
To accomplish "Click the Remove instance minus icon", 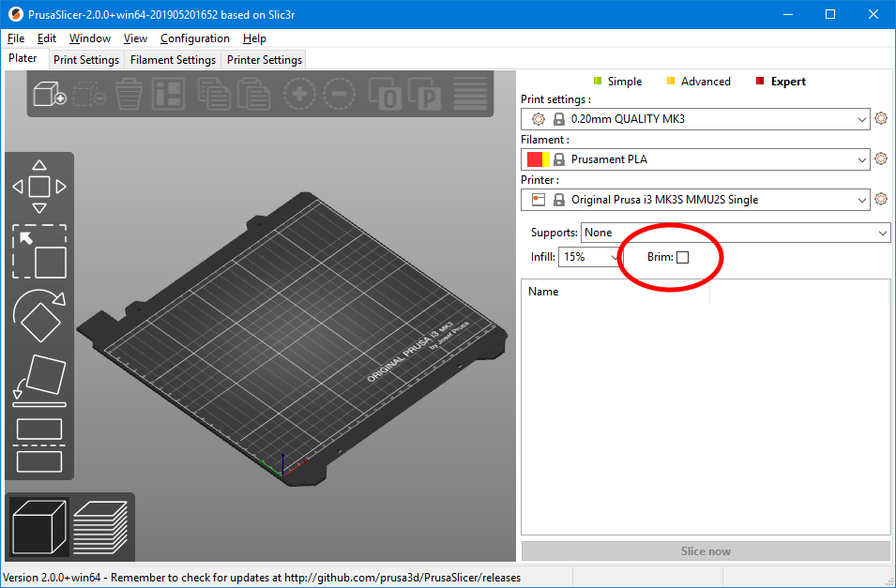I will pos(339,94).
